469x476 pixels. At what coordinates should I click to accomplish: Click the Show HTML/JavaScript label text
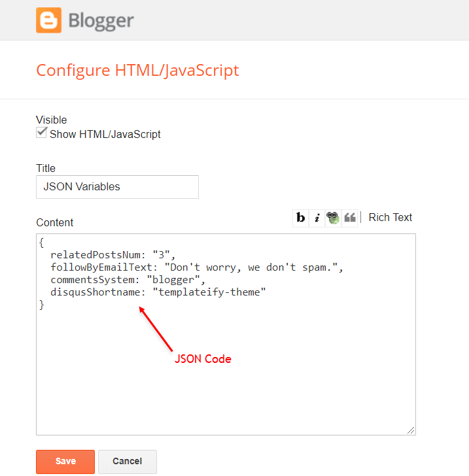tap(105, 134)
